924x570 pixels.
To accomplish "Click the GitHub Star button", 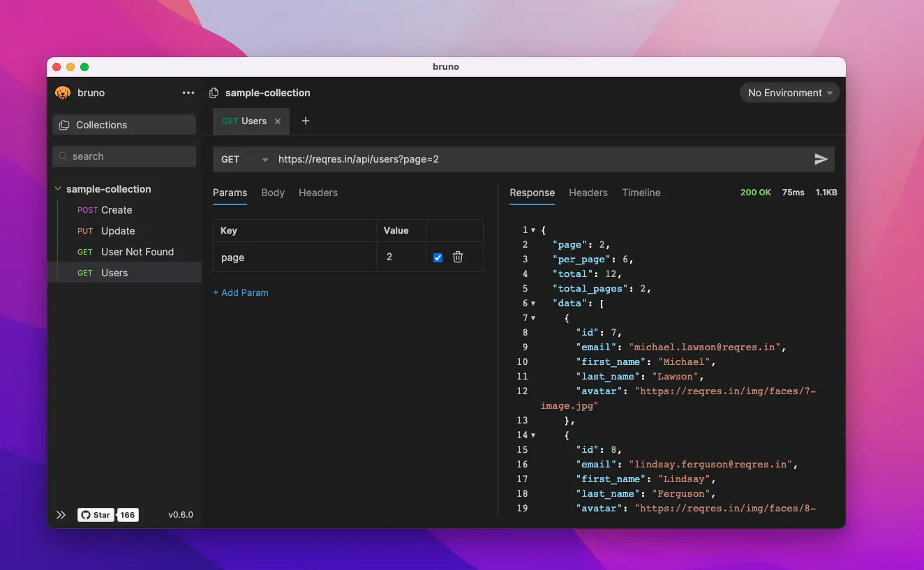I will pos(96,515).
